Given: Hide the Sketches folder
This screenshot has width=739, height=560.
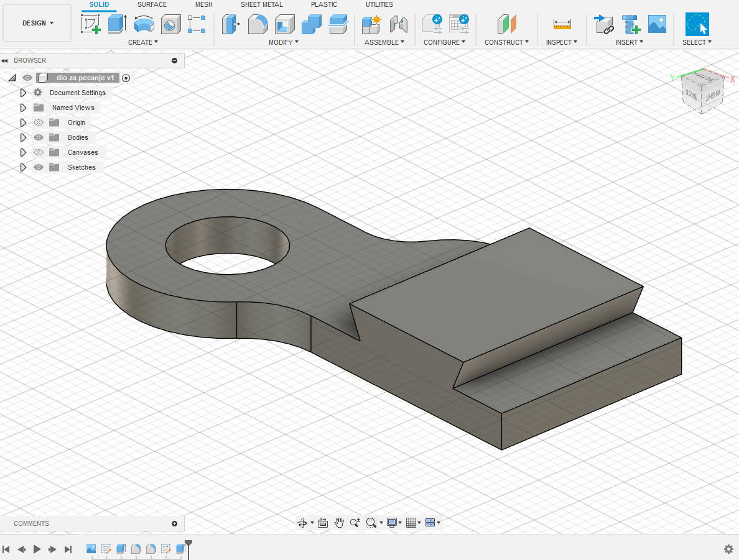Looking at the screenshot, I should (39, 167).
